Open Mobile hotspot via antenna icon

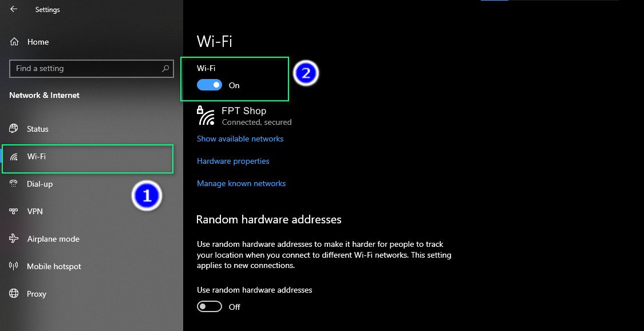13,266
